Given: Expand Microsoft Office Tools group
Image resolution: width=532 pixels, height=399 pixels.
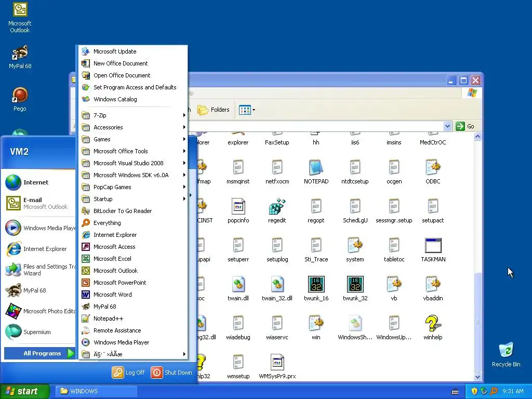Looking at the screenshot, I should point(134,151).
